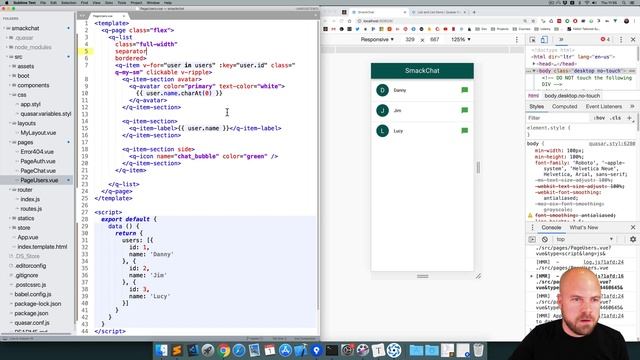640x360 pixels.
Task: Toggle the .cls class editor
Action: [x=615, y=118]
